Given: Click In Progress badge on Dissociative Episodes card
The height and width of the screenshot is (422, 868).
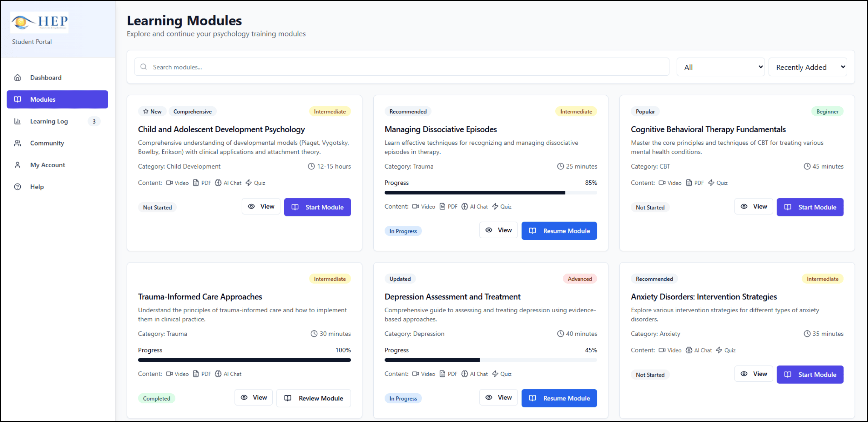Looking at the screenshot, I should pos(403,231).
